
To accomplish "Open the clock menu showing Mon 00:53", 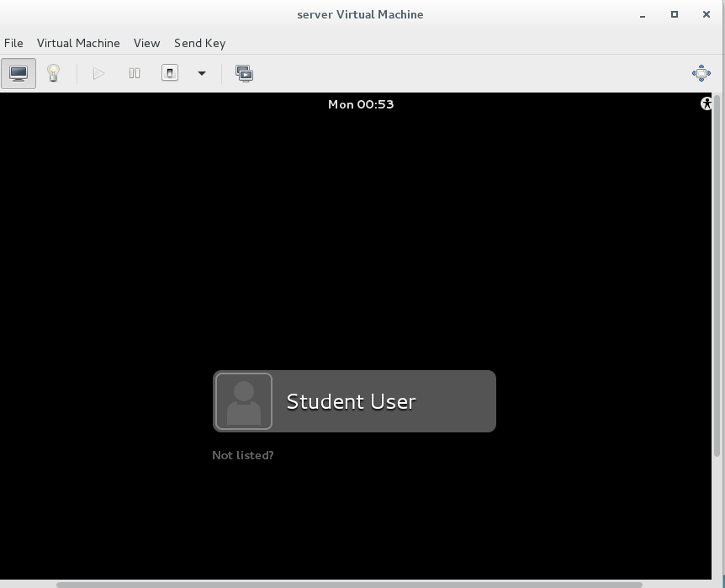I will pyautogui.click(x=360, y=103).
